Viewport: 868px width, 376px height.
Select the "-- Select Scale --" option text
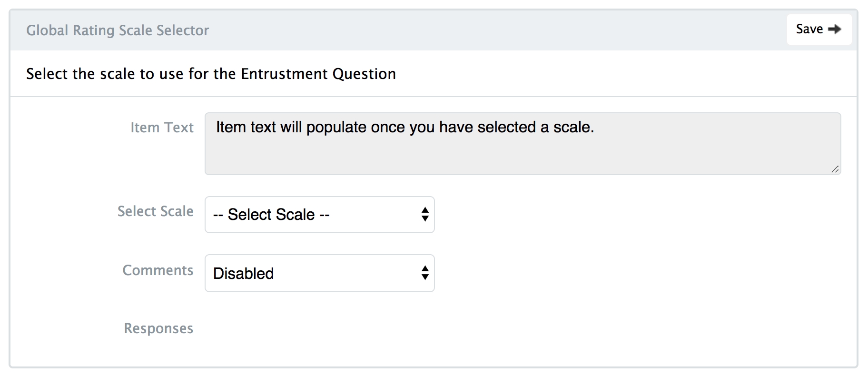point(271,215)
